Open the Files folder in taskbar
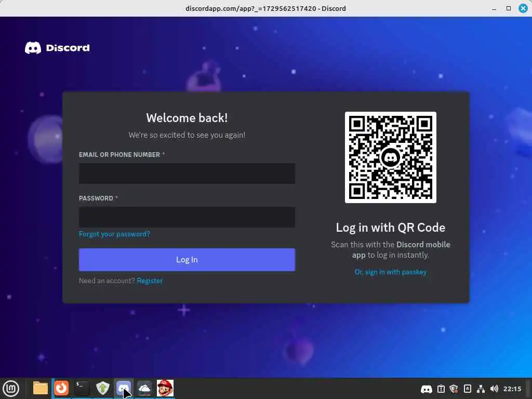Screen dimensions: 532x399 point(41,388)
